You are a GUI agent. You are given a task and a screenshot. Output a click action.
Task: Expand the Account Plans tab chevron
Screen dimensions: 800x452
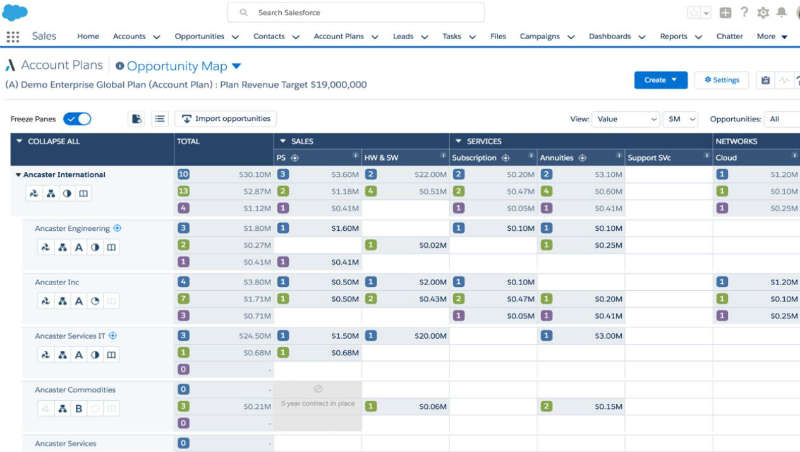point(375,37)
